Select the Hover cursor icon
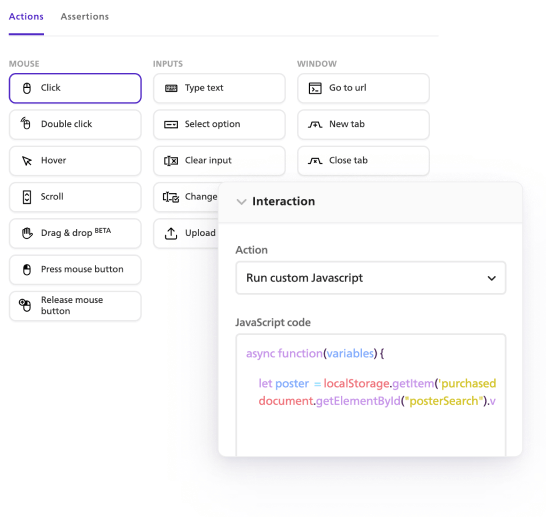546x517 pixels. pos(27,160)
